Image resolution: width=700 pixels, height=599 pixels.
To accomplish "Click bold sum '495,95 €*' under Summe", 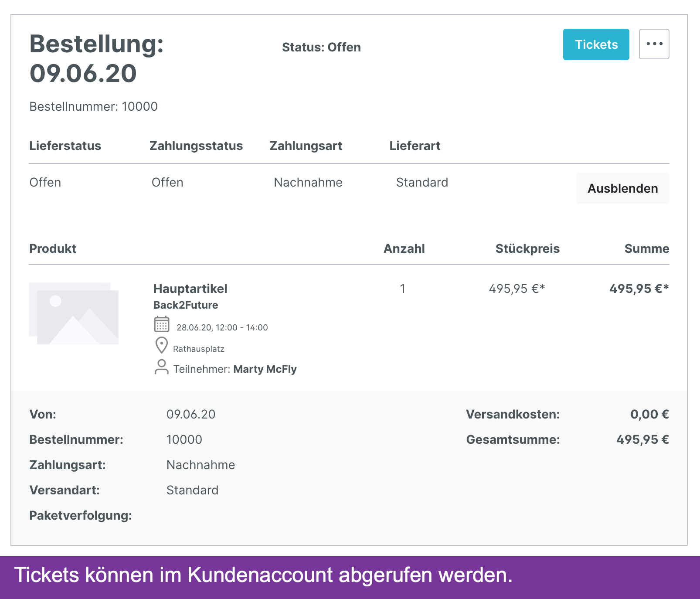I will [x=639, y=289].
